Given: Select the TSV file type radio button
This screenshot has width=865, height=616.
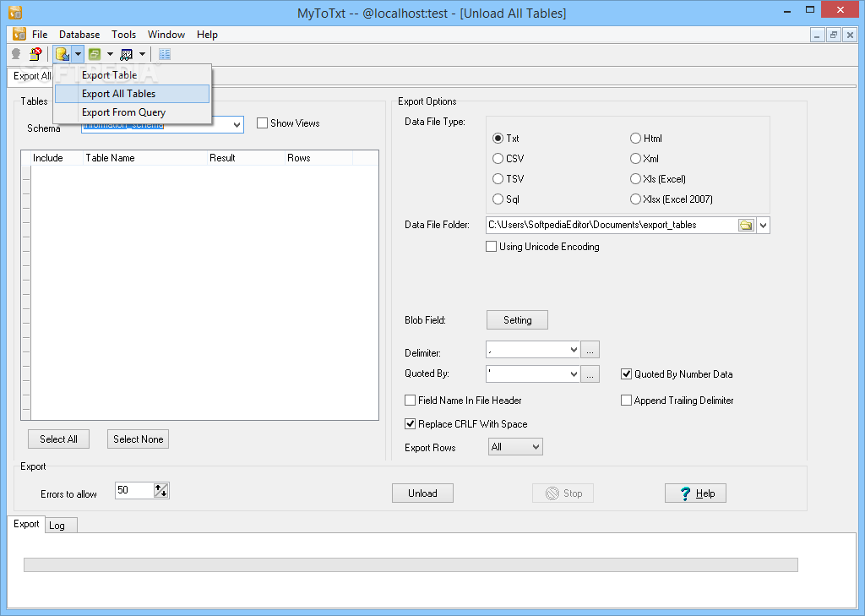Looking at the screenshot, I should click(x=498, y=179).
